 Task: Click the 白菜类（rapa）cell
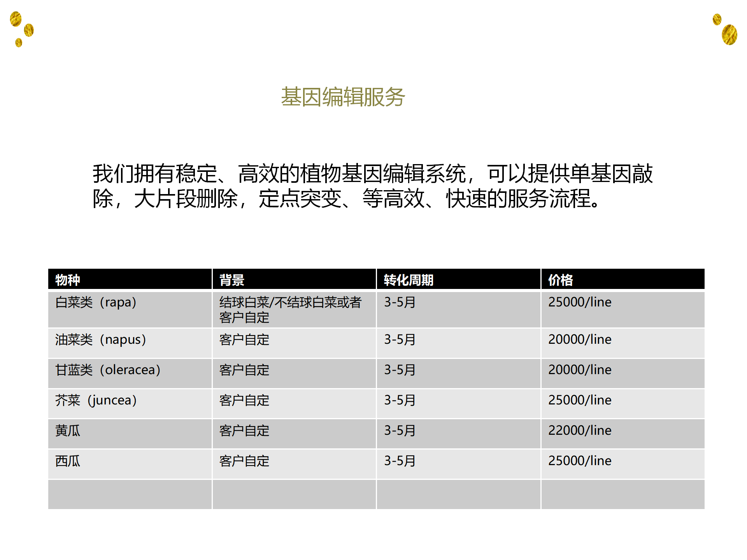point(130,310)
